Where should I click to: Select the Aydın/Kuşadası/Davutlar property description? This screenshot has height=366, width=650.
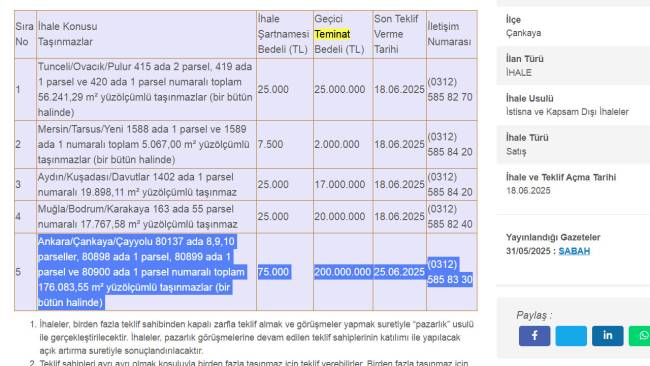pyautogui.click(x=137, y=184)
